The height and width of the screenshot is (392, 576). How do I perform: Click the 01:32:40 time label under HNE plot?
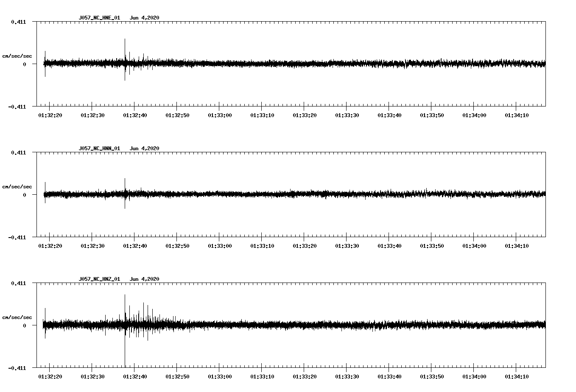(x=135, y=115)
